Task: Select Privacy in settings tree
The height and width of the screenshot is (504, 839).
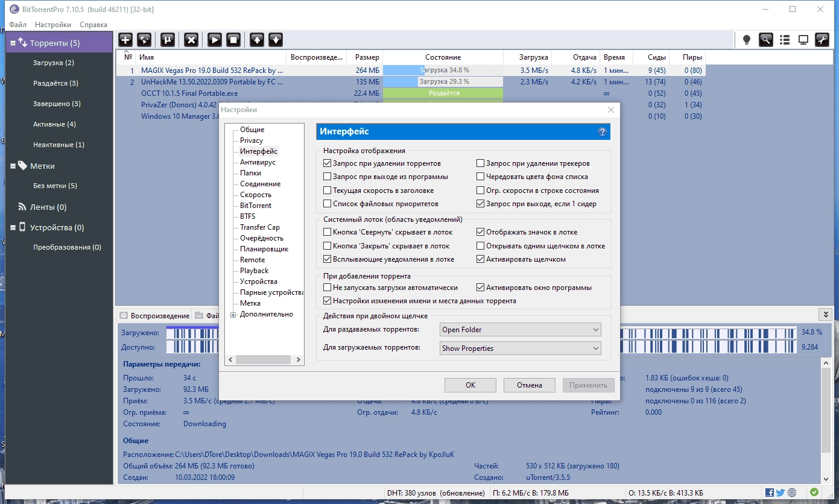Action: click(252, 140)
